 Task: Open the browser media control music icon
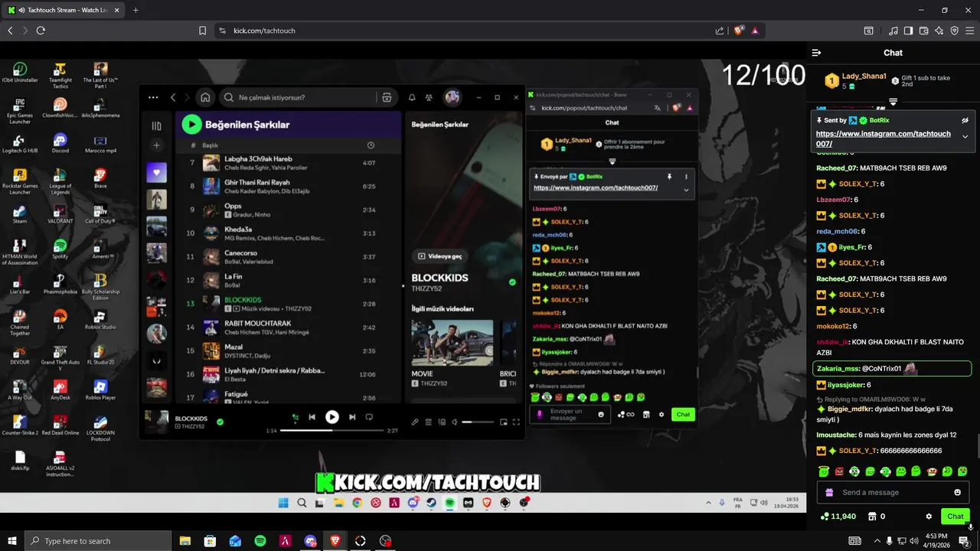tap(893, 31)
